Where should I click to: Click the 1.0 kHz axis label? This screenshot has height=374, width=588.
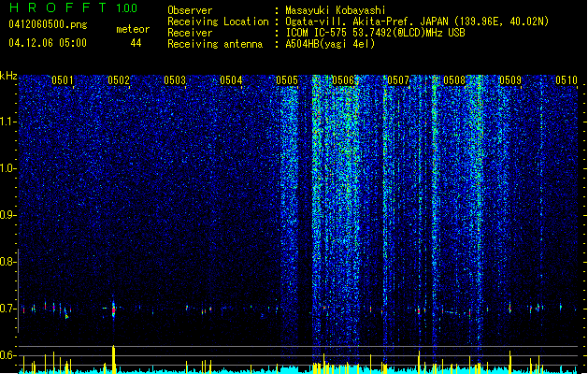click(x=7, y=168)
